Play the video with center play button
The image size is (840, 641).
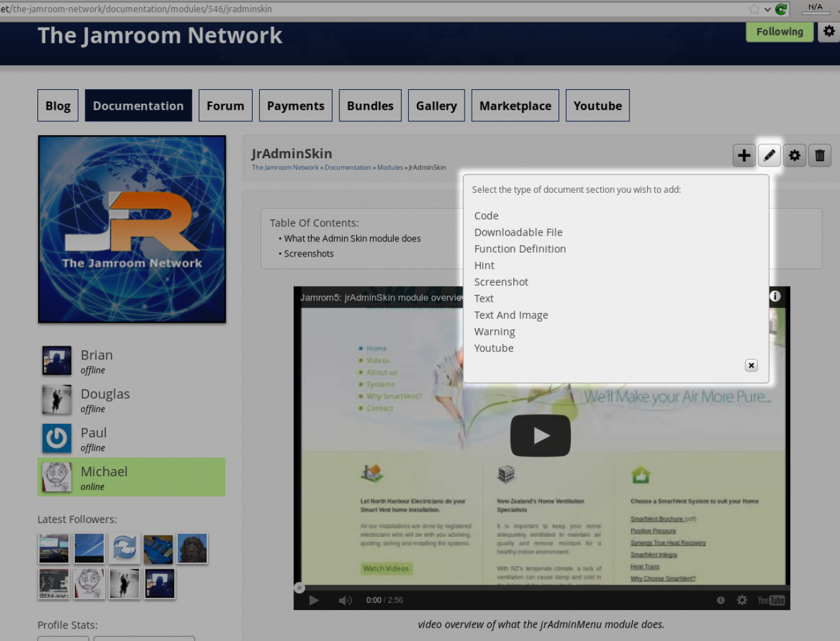coord(541,435)
